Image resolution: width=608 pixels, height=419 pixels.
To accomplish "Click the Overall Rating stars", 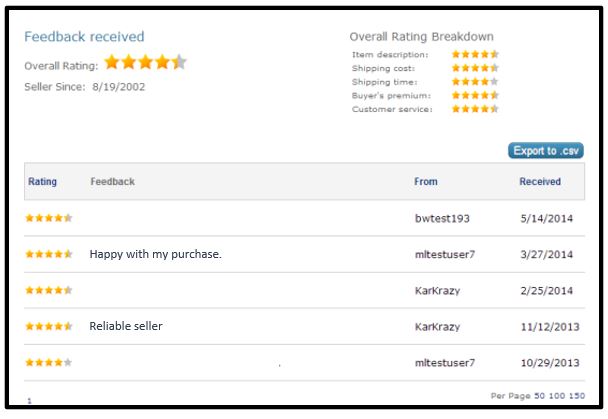I will pos(145,62).
